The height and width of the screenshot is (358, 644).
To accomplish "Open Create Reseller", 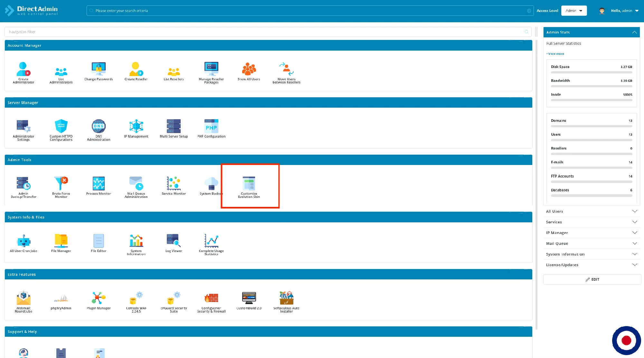I will 136,71.
